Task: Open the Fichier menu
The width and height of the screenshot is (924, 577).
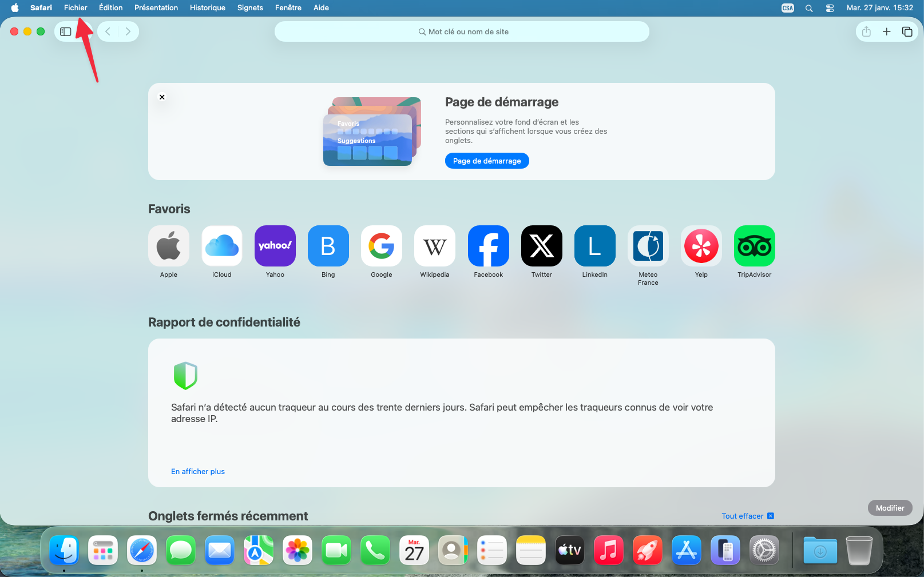Action: point(76,7)
